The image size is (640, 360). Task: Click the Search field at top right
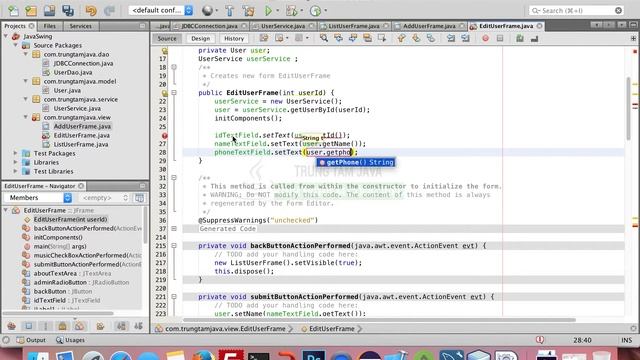(576, 11)
